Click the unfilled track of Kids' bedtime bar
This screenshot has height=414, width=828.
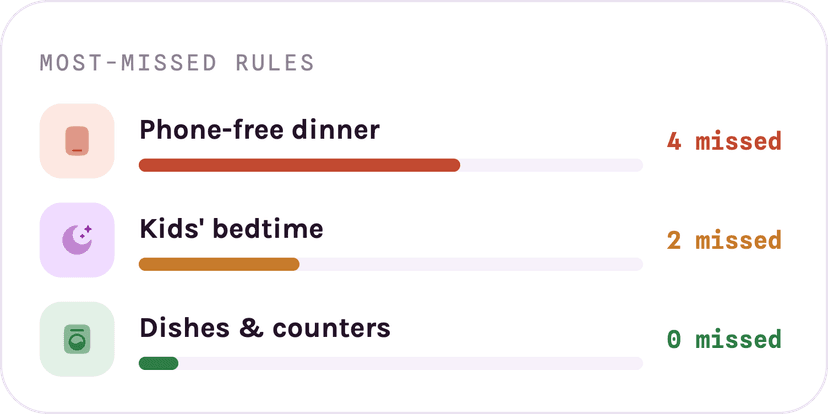tap(471, 264)
